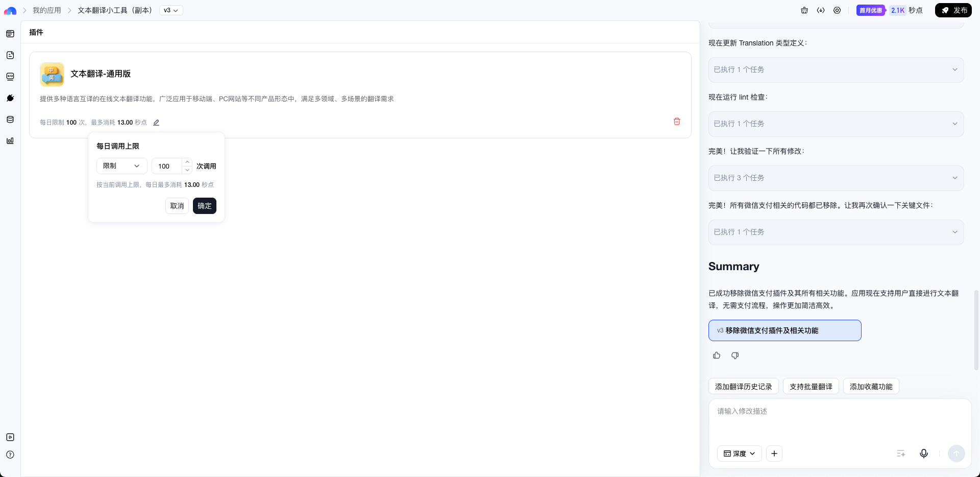The width and height of the screenshot is (980, 477).
Task: Delete plugin with red trash icon
Action: point(677,122)
